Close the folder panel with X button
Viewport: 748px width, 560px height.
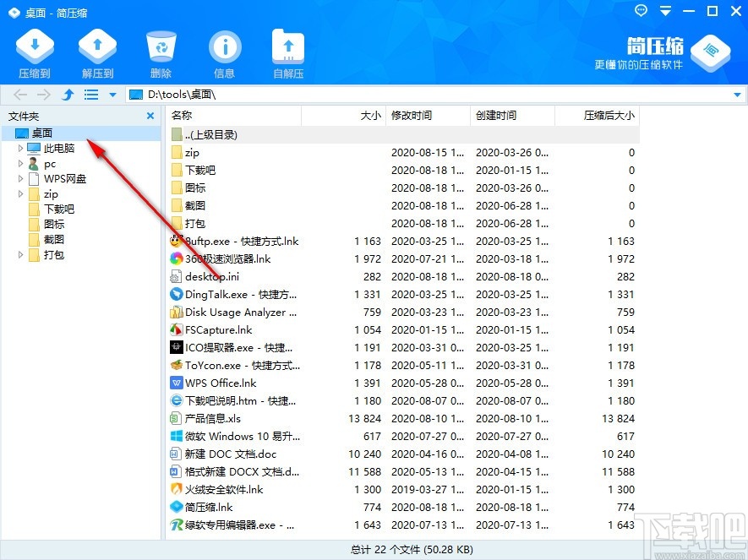click(x=150, y=116)
